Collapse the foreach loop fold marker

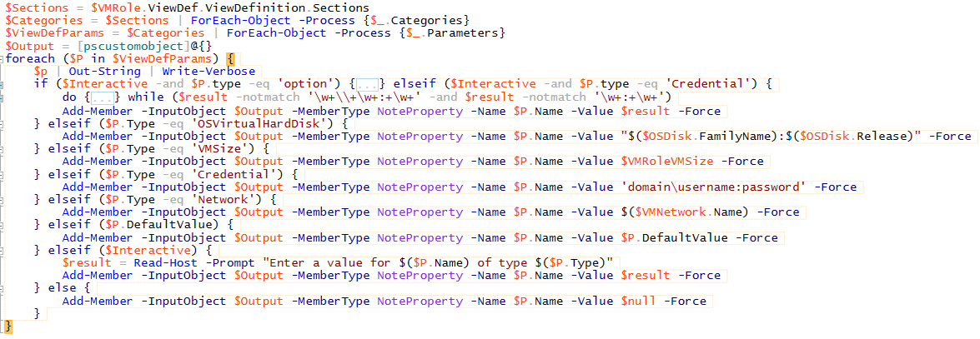(x=3, y=60)
